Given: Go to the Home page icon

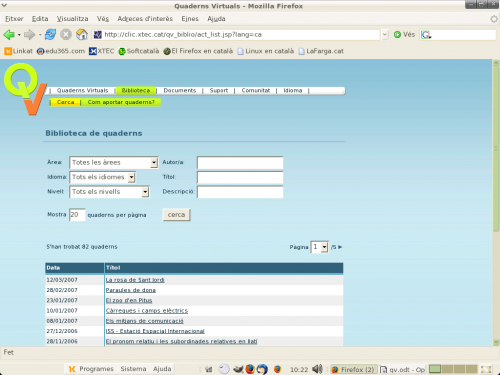Looking at the screenshot, I should pyautogui.click(x=82, y=34).
